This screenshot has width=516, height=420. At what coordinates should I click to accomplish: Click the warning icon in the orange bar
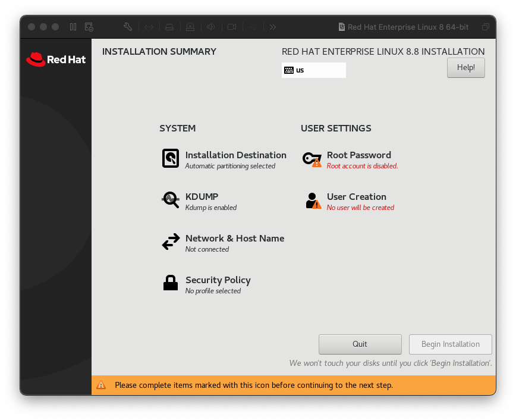(101, 385)
